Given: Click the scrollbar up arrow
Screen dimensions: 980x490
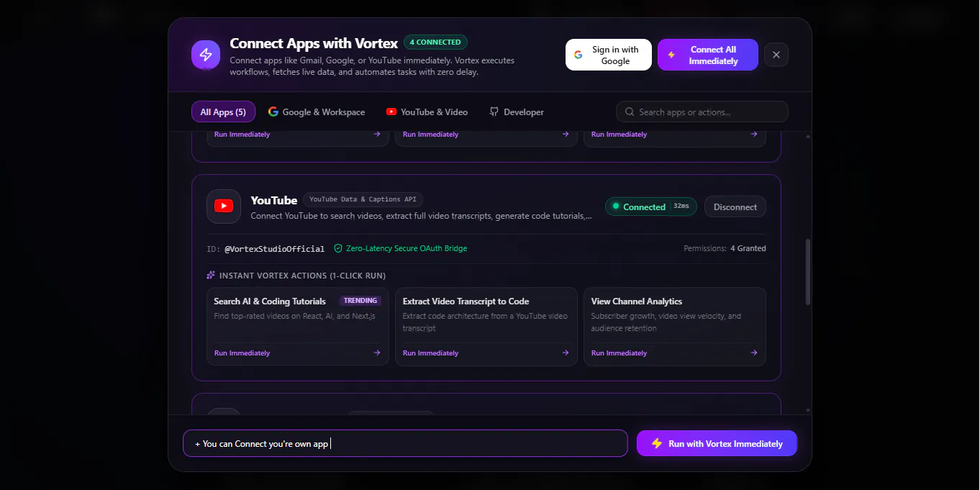Looking at the screenshot, I should point(807,136).
